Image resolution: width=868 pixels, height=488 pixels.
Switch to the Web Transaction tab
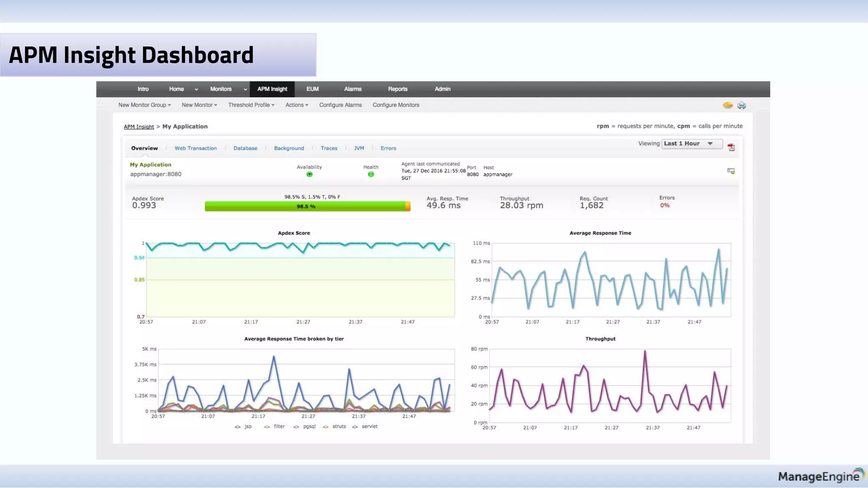coord(196,148)
